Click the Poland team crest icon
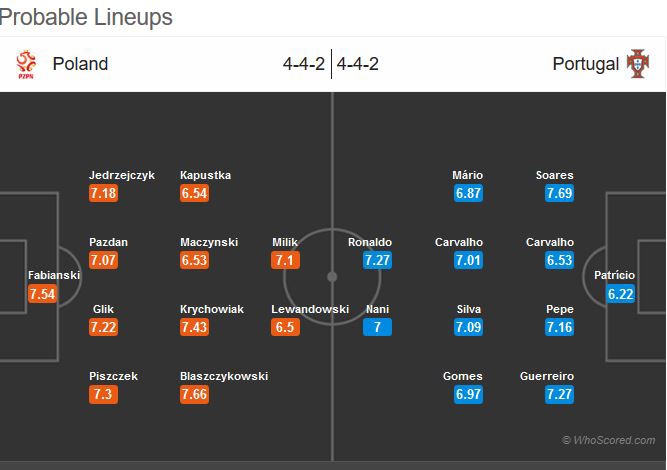Image resolution: width=667 pixels, height=470 pixels. click(25, 64)
